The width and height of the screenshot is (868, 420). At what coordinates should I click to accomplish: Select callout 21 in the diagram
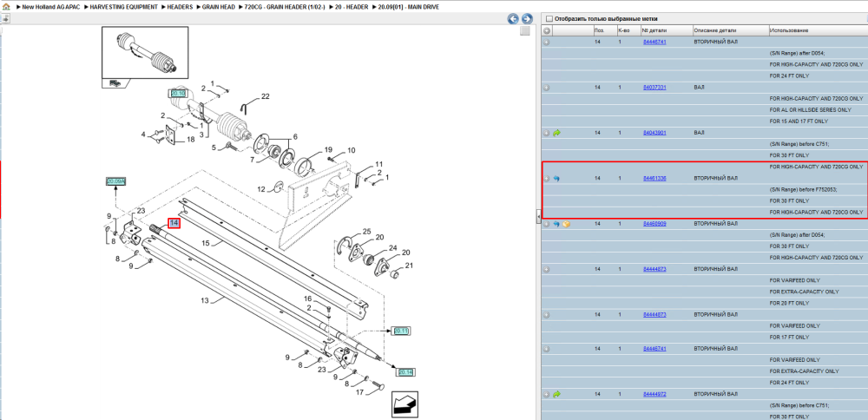409,266
